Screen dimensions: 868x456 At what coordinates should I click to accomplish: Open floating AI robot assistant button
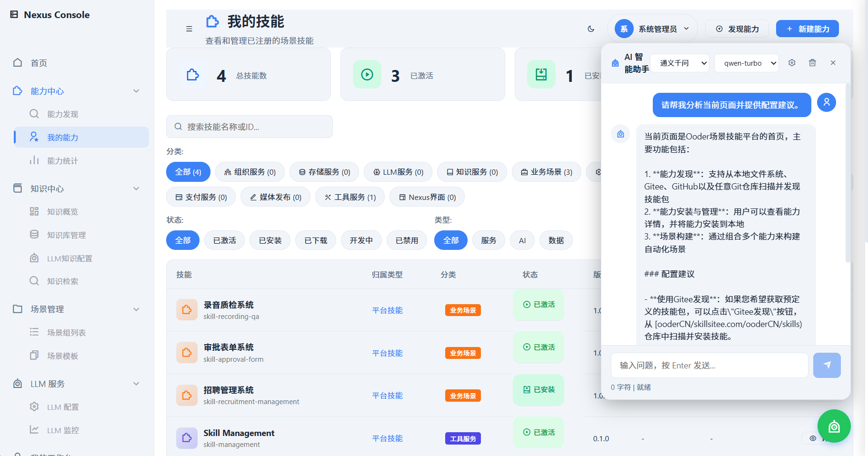(834, 426)
